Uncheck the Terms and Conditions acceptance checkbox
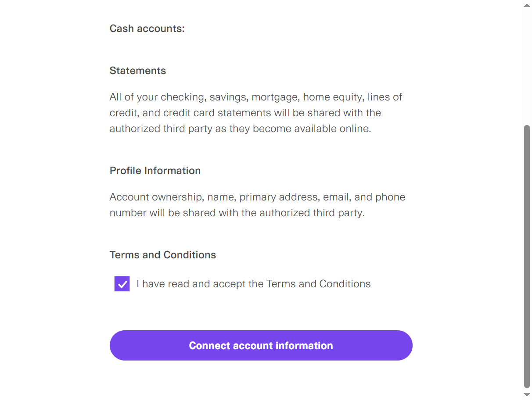 [x=122, y=284]
